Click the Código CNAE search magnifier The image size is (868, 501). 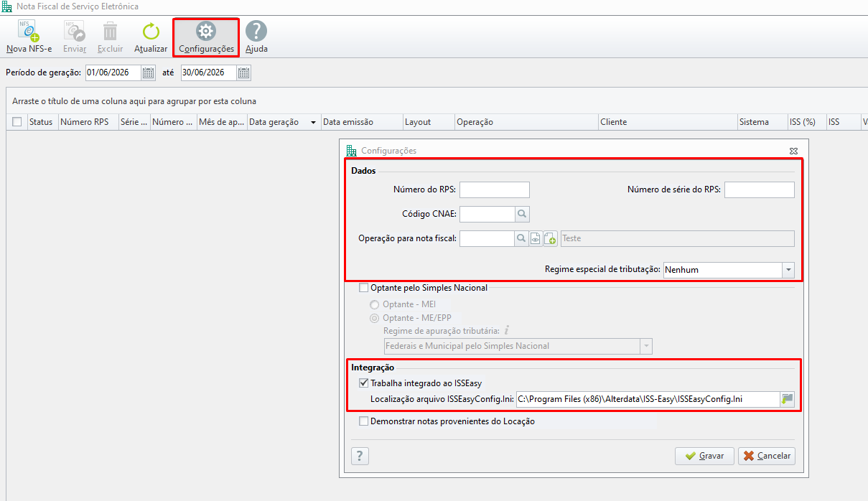(x=523, y=213)
